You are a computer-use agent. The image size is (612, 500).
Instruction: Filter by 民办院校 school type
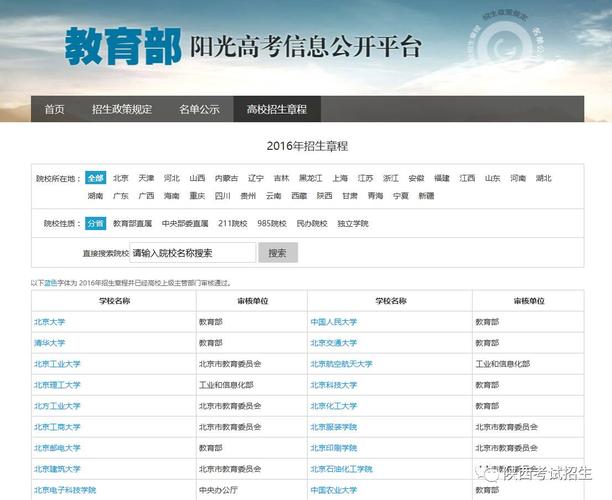click(312, 223)
